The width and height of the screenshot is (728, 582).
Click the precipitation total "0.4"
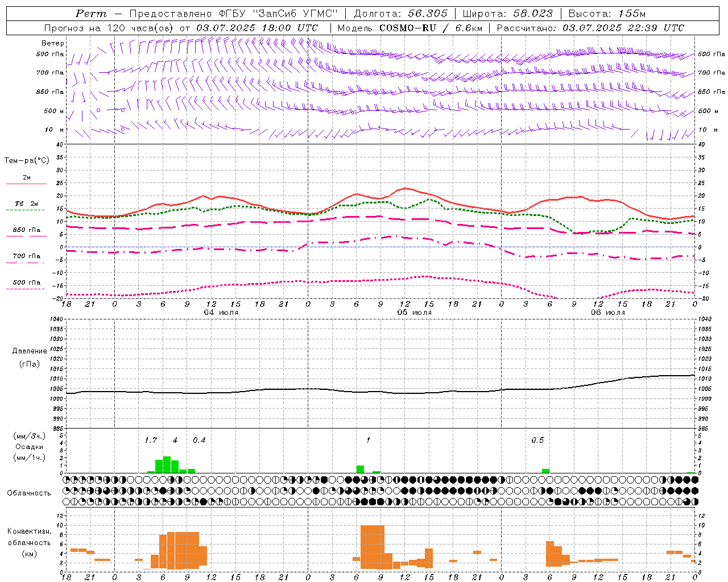point(199,440)
